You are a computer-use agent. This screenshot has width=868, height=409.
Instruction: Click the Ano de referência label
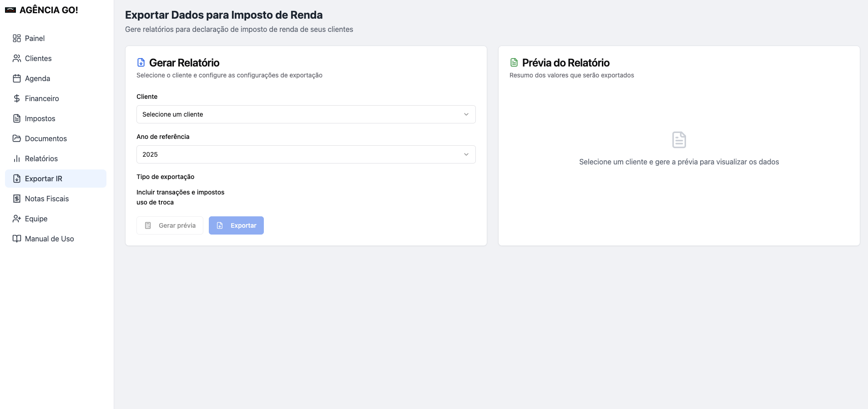coord(163,137)
